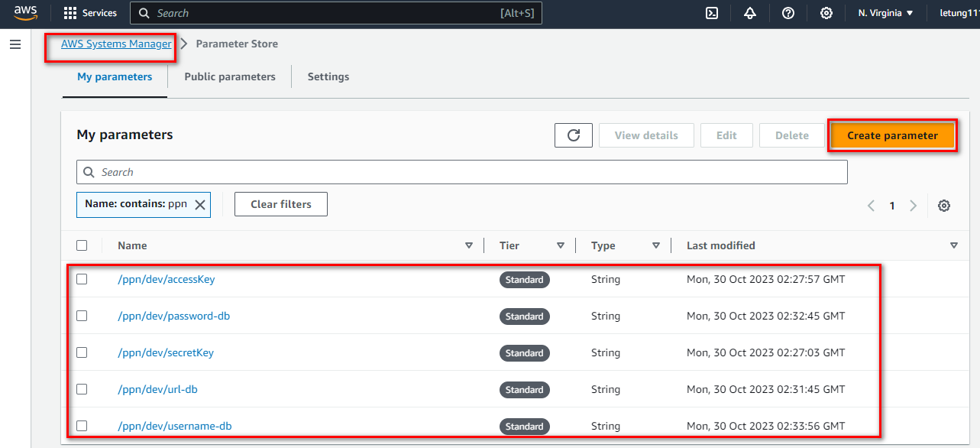Refresh the parameters list
The height and width of the screenshot is (448, 980).
(x=574, y=135)
